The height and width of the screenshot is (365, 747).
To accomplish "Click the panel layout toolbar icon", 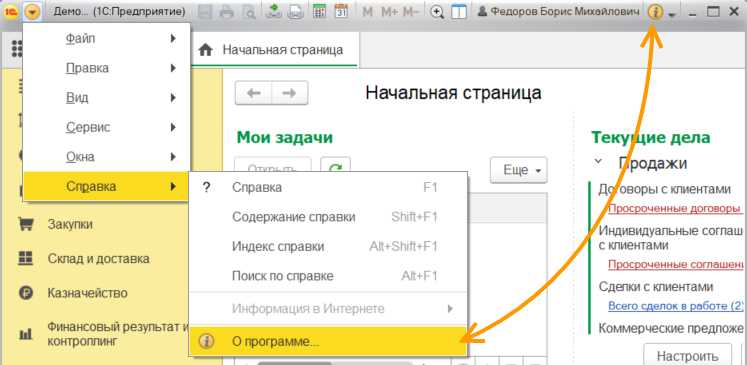I will click(458, 12).
